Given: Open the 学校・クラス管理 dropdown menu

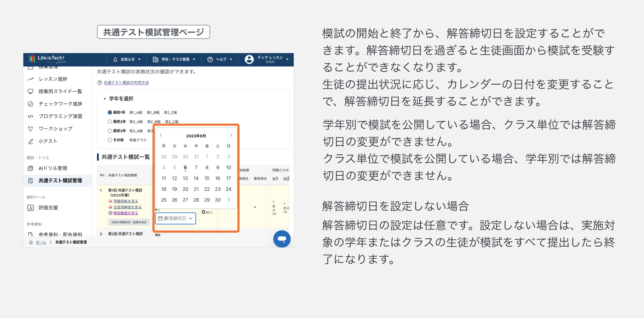Looking at the screenshot, I should click(174, 59).
